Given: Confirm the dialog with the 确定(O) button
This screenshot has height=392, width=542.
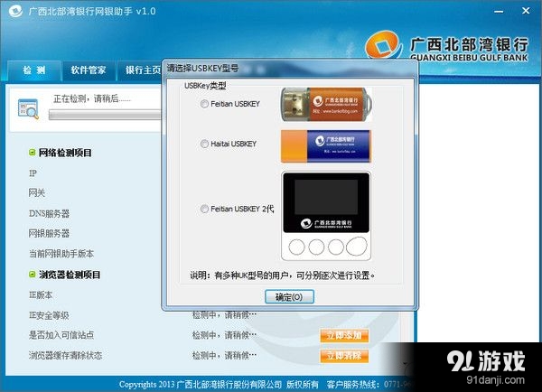Looking at the screenshot, I should pos(289,297).
